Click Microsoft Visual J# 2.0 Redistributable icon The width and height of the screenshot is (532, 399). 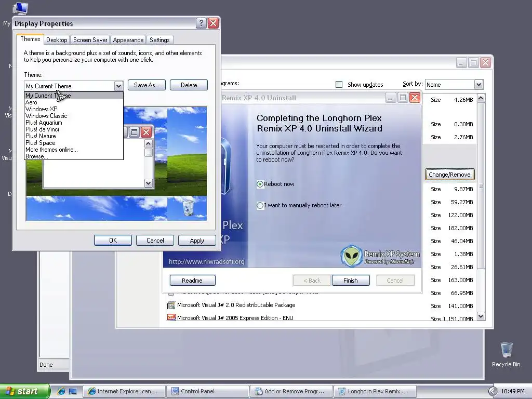pos(171,304)
